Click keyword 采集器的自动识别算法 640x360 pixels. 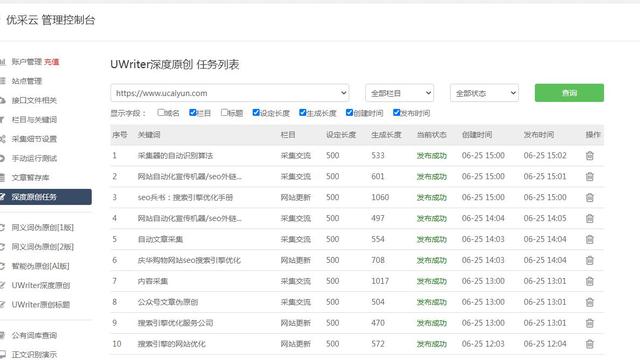tap(175, 156)
